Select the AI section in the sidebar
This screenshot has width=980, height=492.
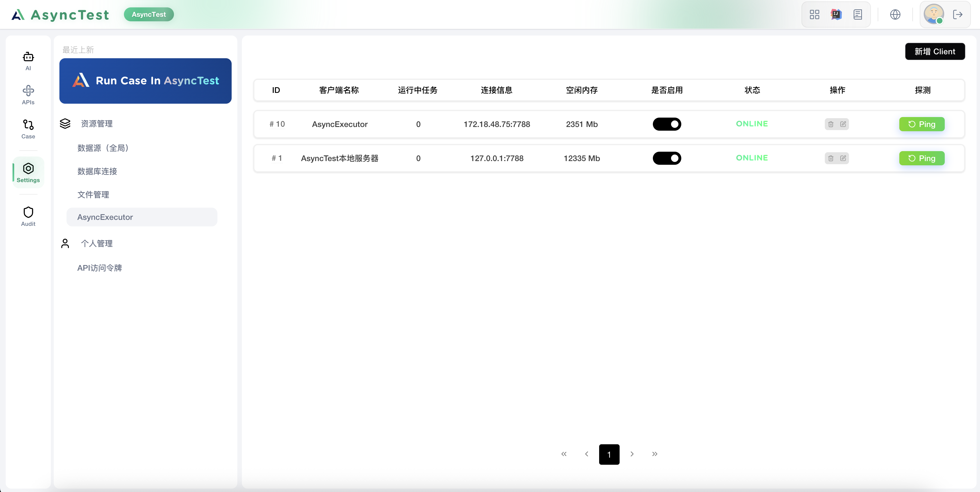tap(28, 61)
